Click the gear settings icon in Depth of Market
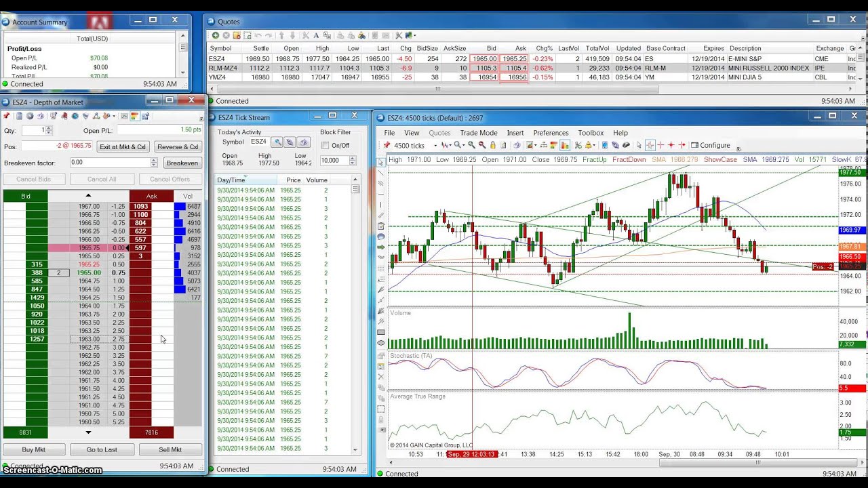The width and height of the screenshot is (868, 488). pos(30,116)
